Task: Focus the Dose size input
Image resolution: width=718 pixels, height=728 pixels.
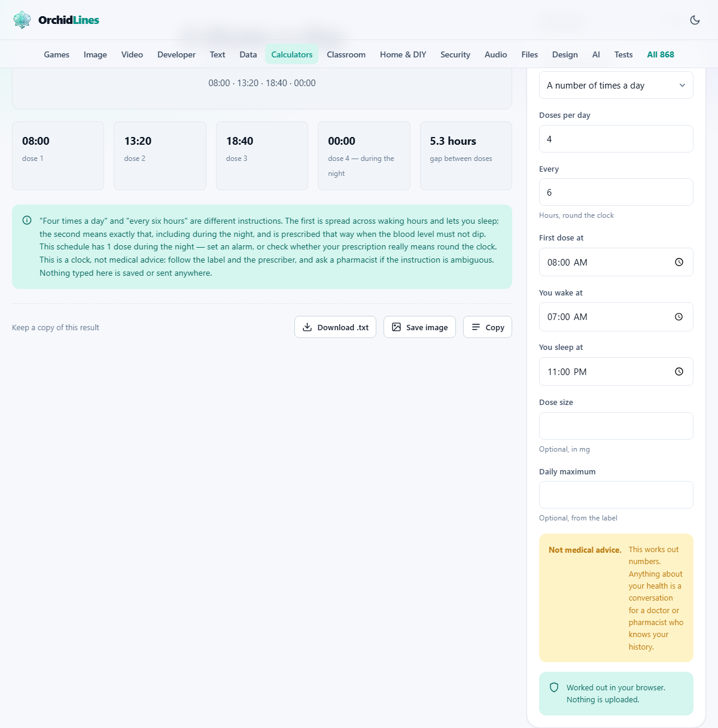Action: (x=616, y=426)
